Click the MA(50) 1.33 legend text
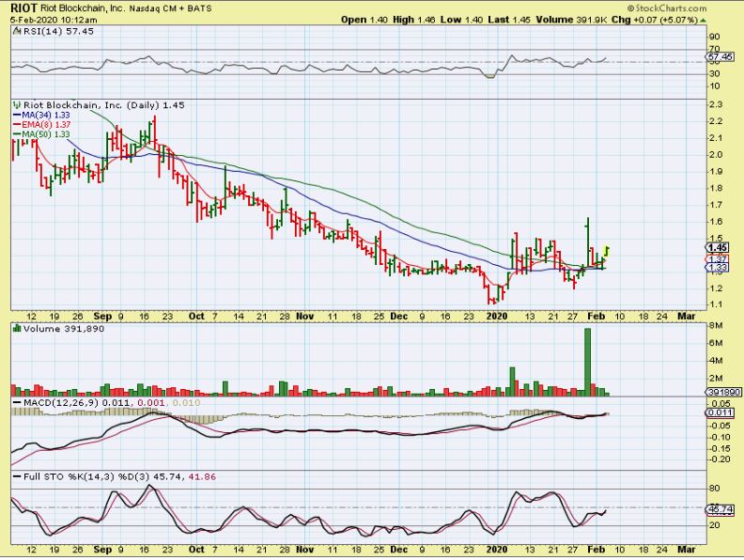This screenshot has width=744, height=560. click(x=45, y=134)
